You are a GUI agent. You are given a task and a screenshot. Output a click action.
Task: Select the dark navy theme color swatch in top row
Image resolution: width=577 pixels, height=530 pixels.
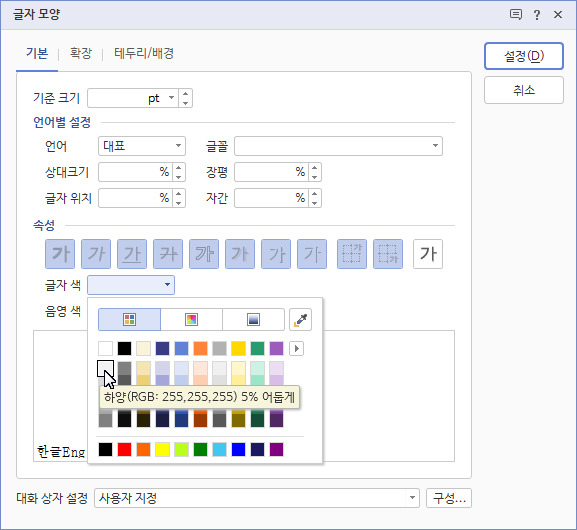point(162,349)
